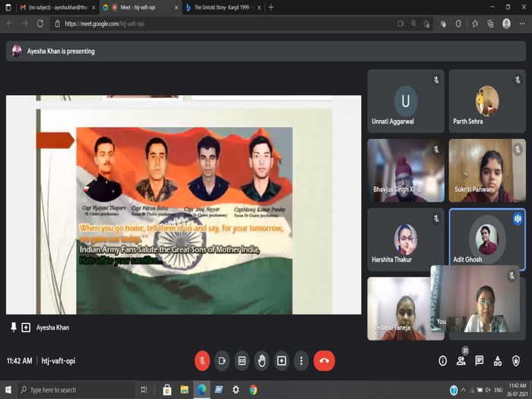
Task: Select Parth Sehra's participant tile
Action: [x=487, y=101]
